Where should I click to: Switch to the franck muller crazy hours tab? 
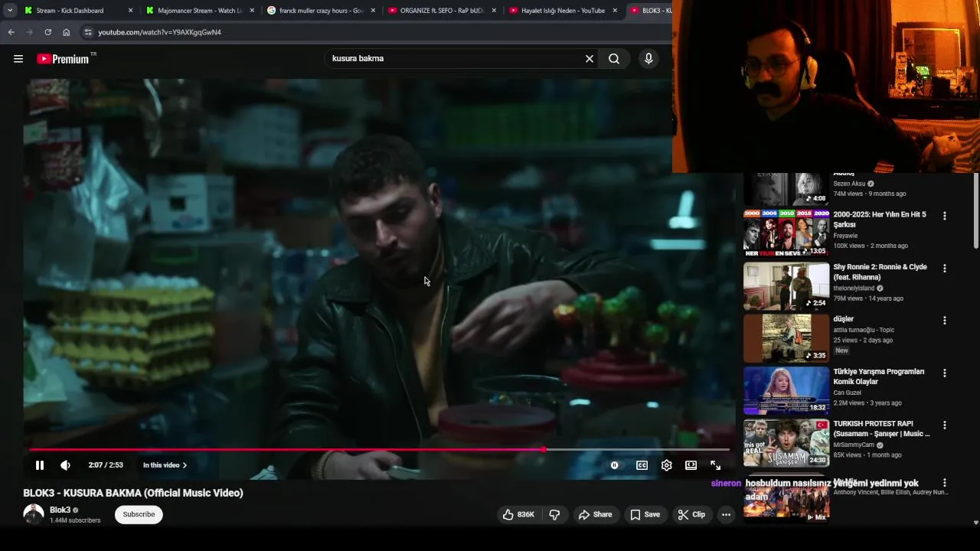[x=320, y=11]
